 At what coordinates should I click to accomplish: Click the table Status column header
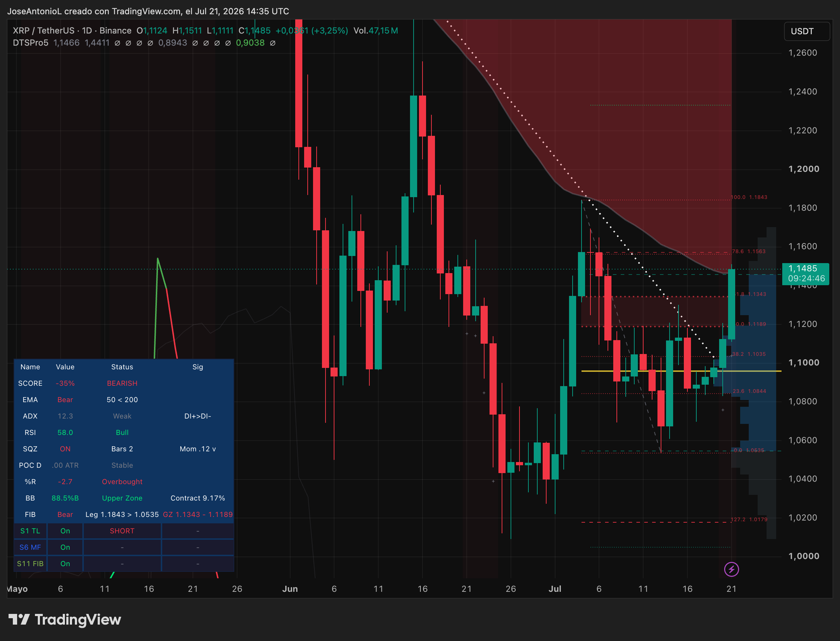click(122, 366)
